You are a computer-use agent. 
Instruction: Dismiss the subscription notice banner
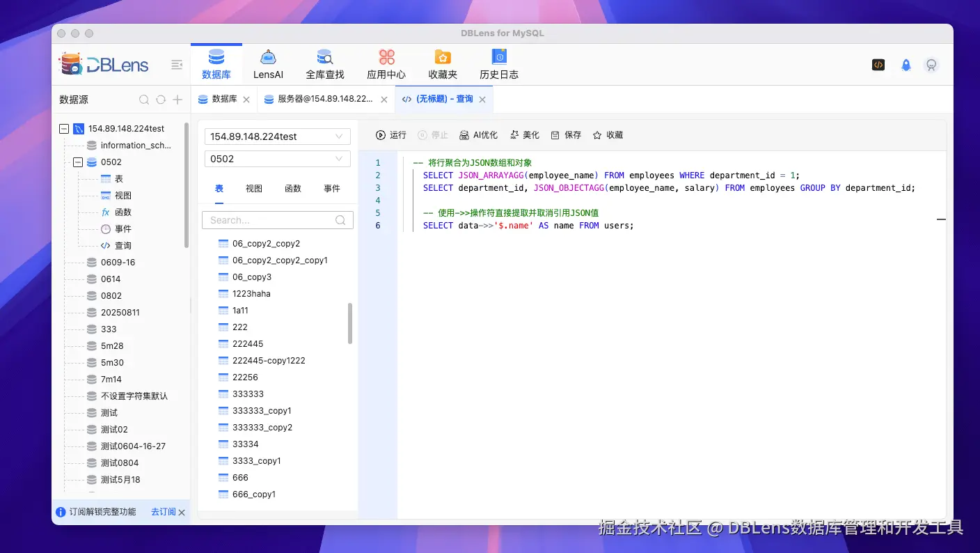[182, 513]
